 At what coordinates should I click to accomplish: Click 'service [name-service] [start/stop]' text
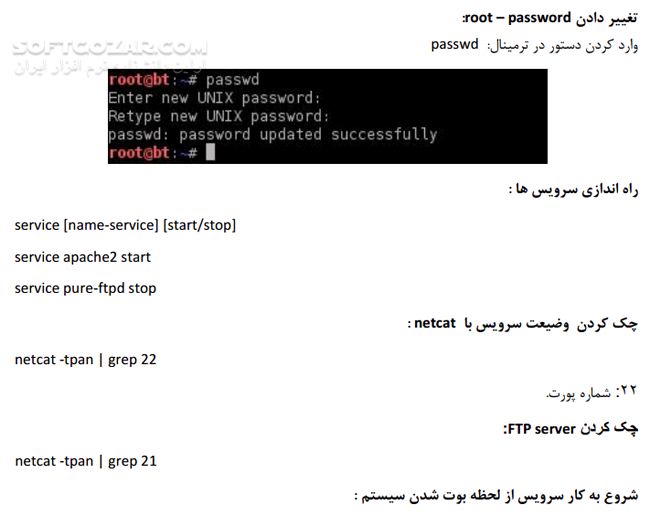pos(125,225)
